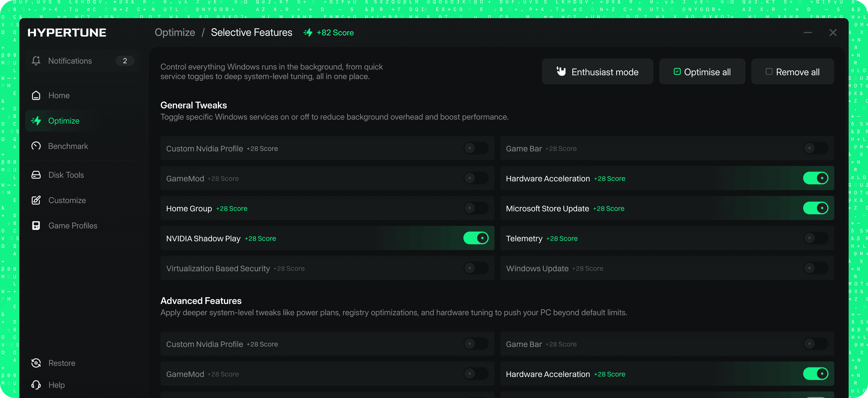The image size is (868, 398).
Task: Click the Optimise all button
Action: click(702, 72)
